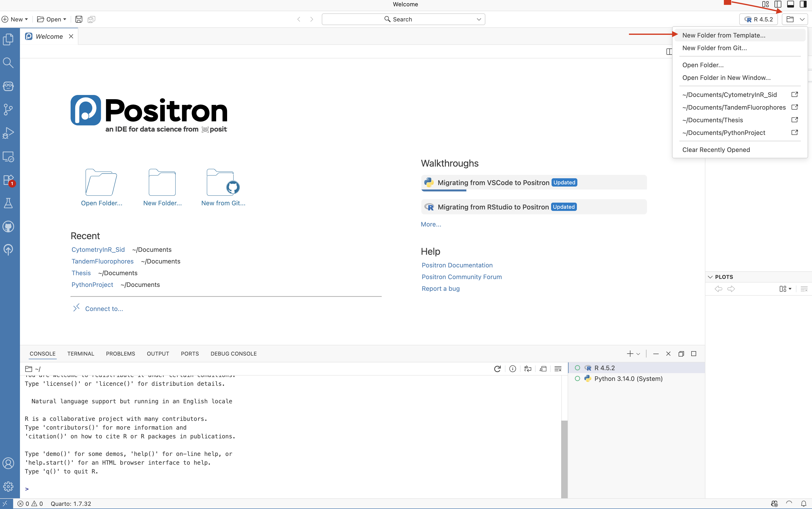The width and height of the screenshot is (812, 509).
Task: Open the Extensions icon with badge
Action: point(8,180)
